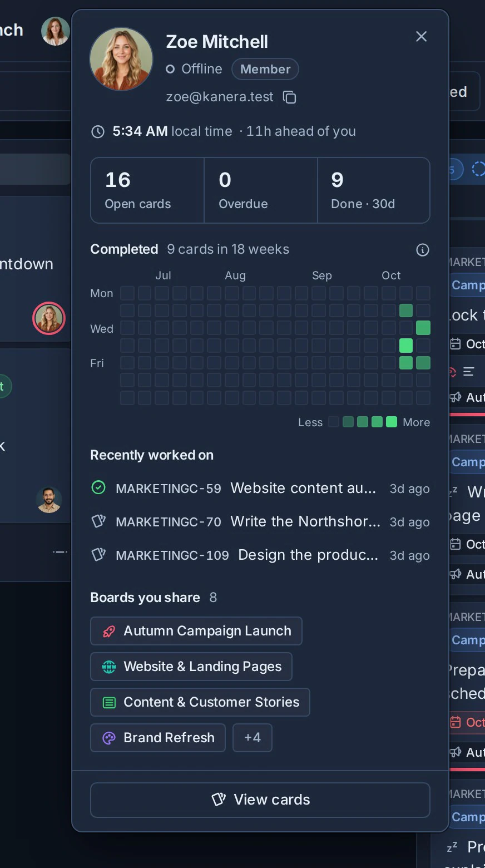Screen dimensions: 485x868
Task: Expand the +4 more shared boards
Action: pyautogui.click(x=253, y=738)
